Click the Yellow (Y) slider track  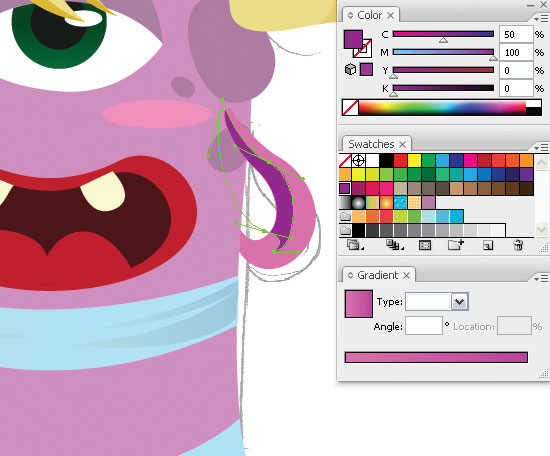(443, 70)
